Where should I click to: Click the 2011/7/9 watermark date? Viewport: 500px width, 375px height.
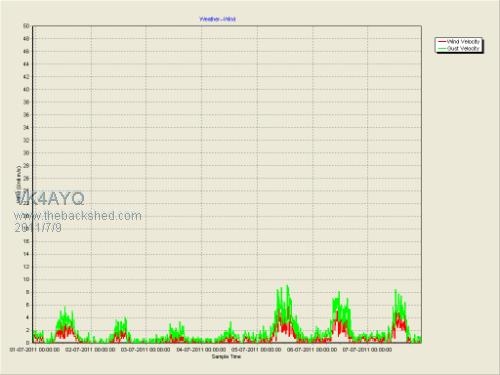tap(38, 228)
